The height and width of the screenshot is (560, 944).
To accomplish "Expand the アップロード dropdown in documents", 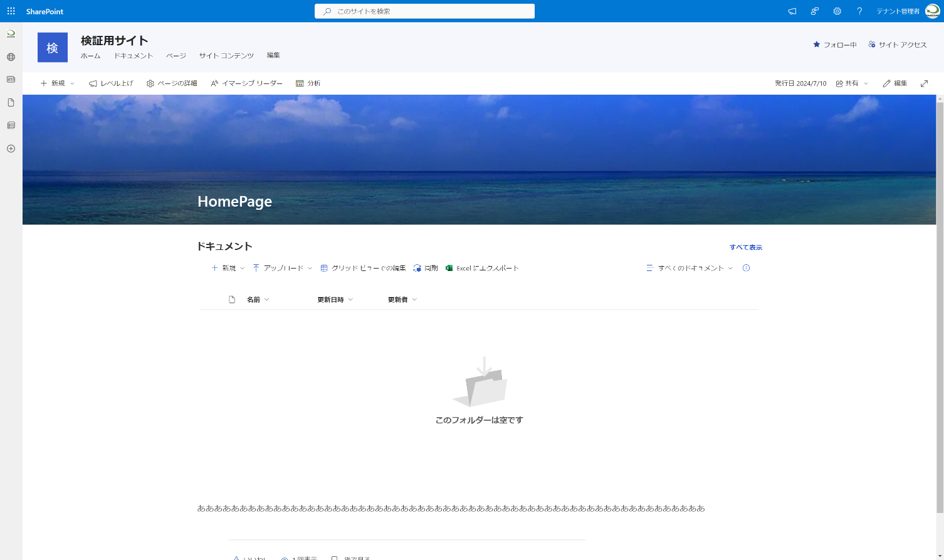I will [x=282, y=268].
